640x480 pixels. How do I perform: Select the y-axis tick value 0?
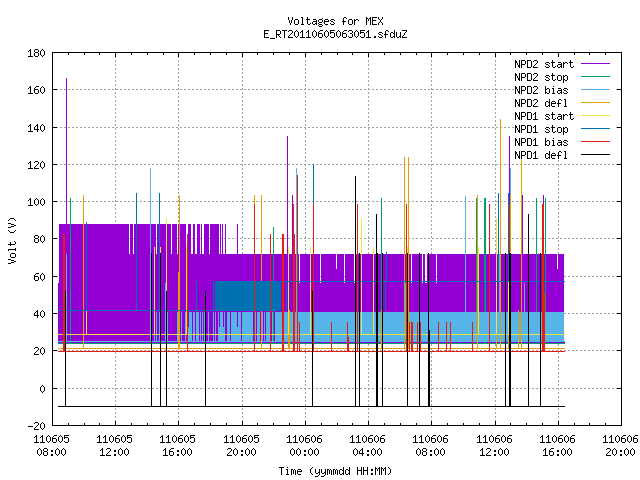coord(42,389)
